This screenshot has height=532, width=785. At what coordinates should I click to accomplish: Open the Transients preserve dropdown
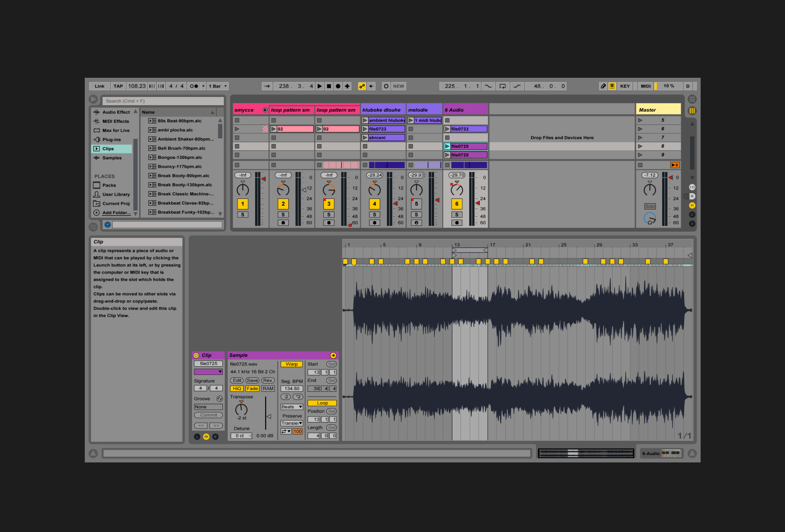[292, 423]
